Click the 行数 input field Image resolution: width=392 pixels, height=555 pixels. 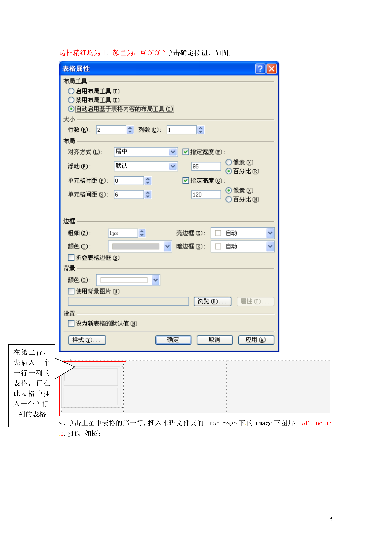click(x=111, y=130)
